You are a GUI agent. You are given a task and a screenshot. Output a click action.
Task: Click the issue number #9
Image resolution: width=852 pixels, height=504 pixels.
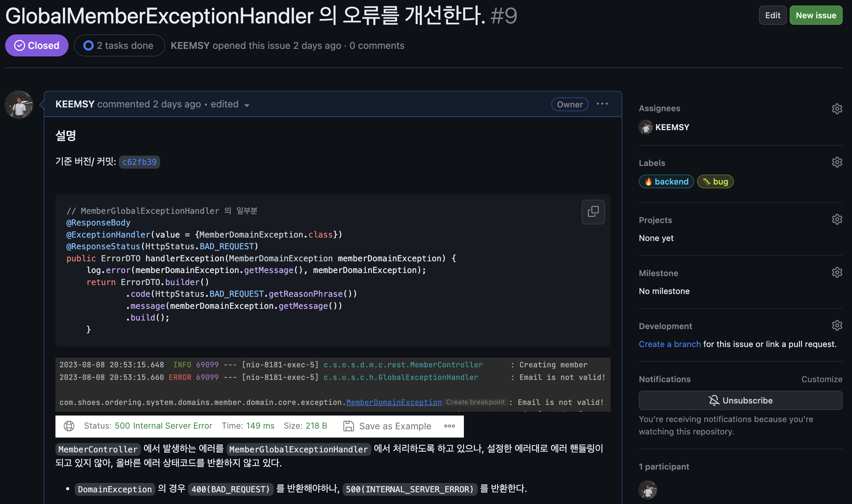tap(504, 15)
